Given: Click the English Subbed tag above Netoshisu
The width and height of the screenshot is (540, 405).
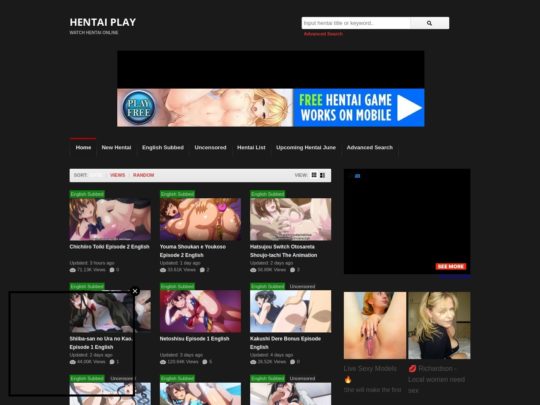Looking at the screenshot, I should pyautogui.click(x=177, y=286).
